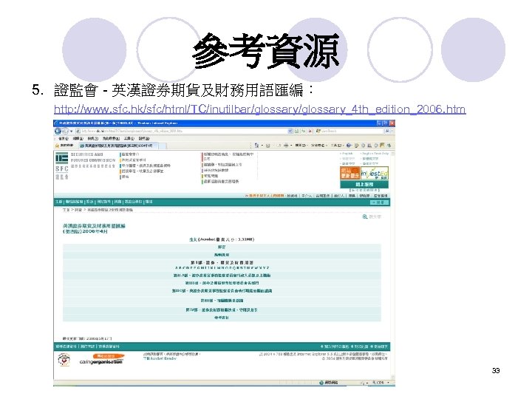Click the English language link at top right
This screenshot has width=532, height=399.
347,154
